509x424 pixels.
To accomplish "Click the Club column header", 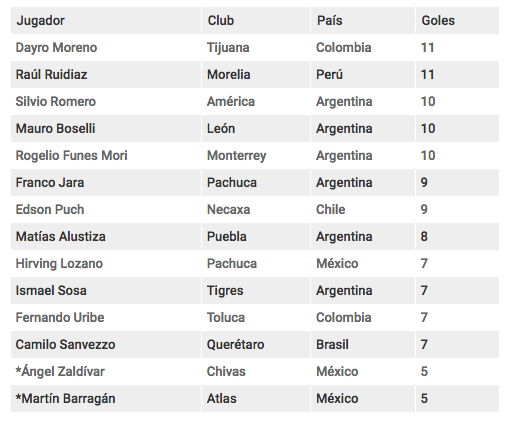I will [221, 21].
